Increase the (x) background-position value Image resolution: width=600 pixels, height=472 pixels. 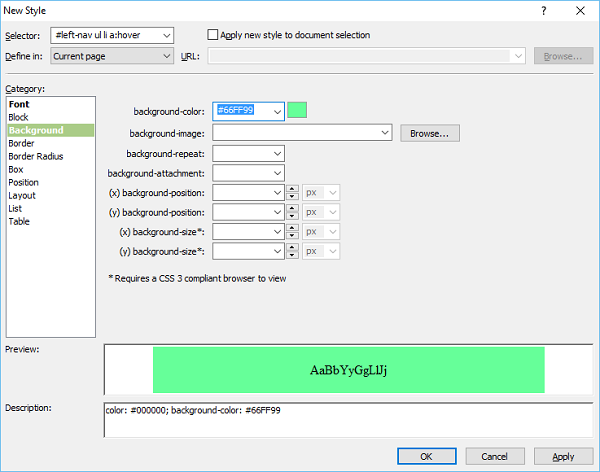point(292,189)
